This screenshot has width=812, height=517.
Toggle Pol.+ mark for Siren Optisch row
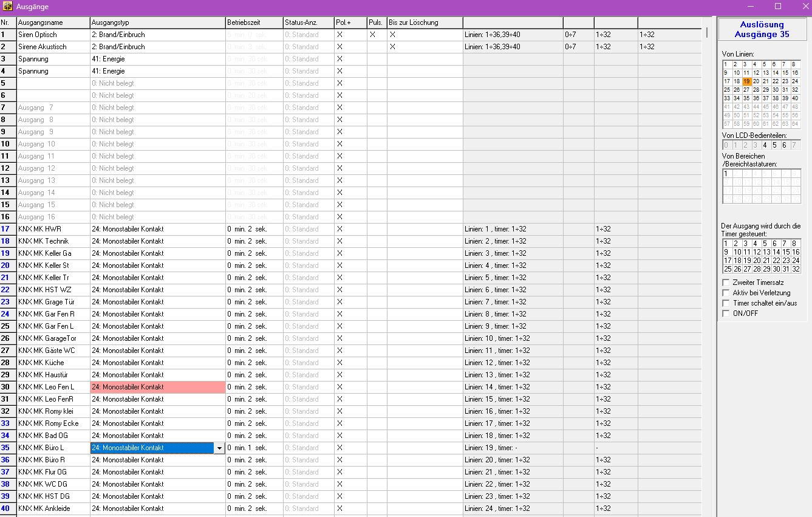[x=339, y=35]
